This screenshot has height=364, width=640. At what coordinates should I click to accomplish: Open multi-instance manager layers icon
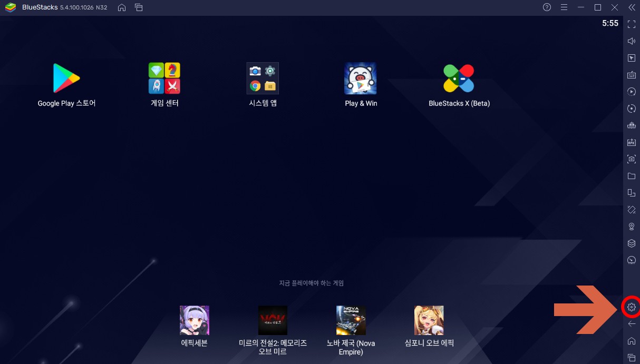632,243
